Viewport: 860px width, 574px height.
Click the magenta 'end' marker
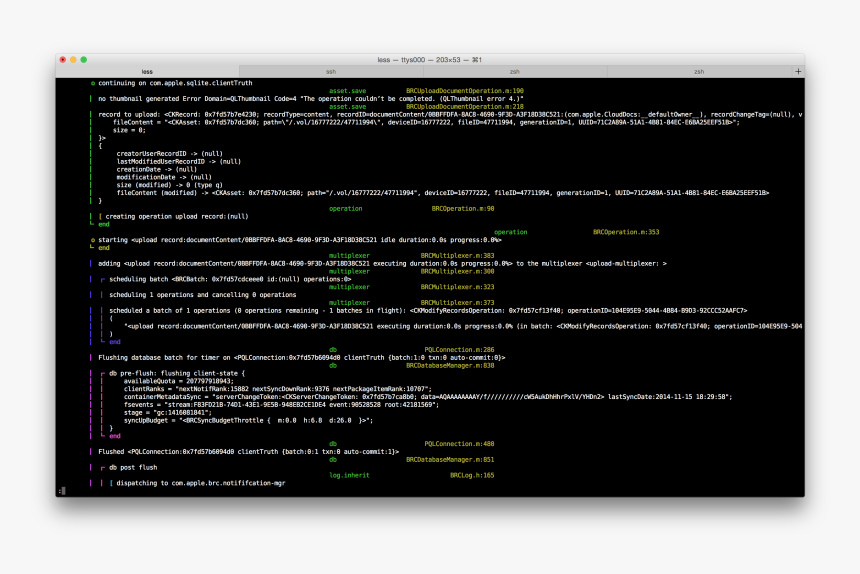click(x=115, y=436)
